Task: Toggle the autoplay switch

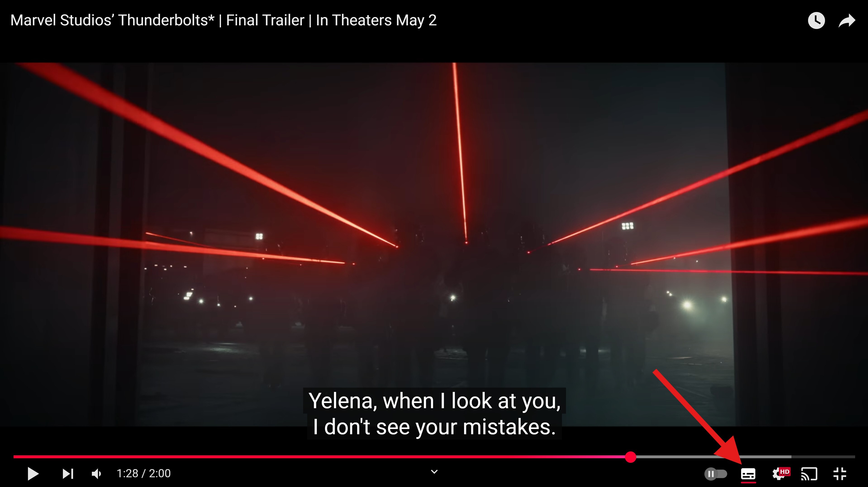Action: pyautogui.click(x=716, y=474)
